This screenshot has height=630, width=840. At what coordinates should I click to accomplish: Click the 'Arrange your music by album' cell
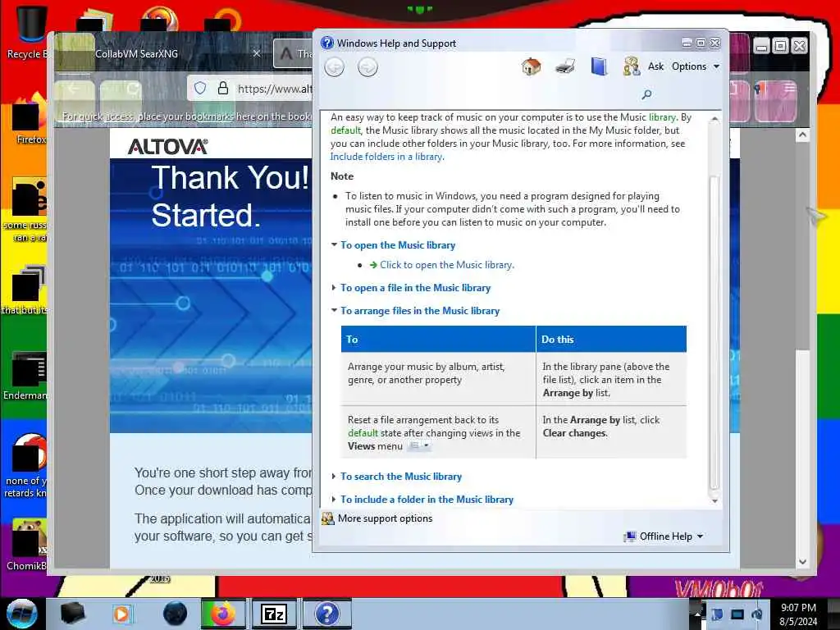click(438, 379)
